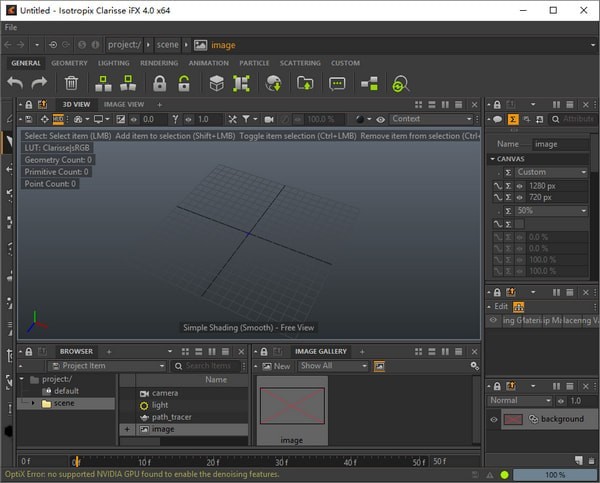Expand the scene folder in browser tree
Image resolution: width=600 pixels, height=483 pixels.
point(33,404)
